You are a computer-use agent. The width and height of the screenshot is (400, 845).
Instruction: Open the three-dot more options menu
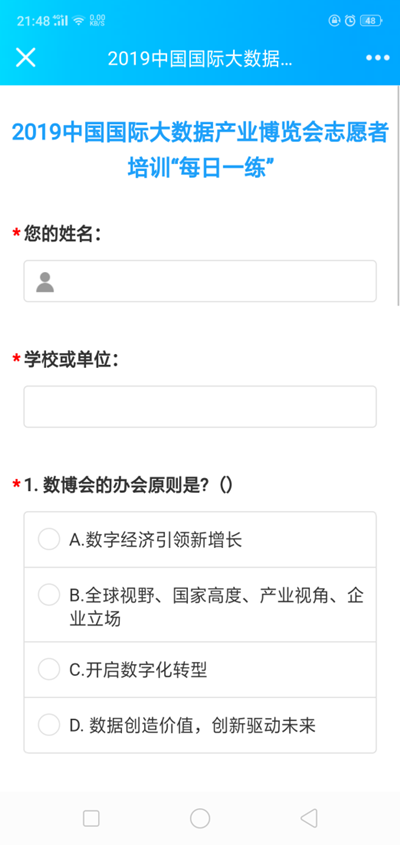click(377, 58)
